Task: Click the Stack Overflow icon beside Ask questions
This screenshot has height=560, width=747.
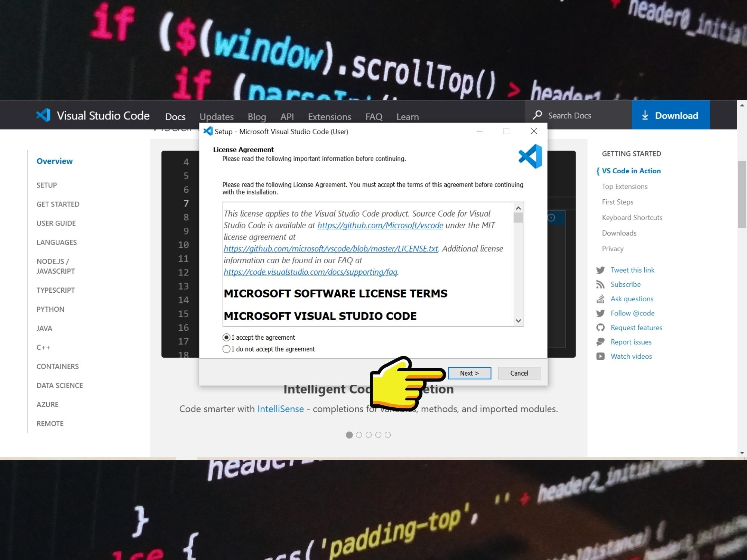Action: pyautogui.click(x=601, y=299)
